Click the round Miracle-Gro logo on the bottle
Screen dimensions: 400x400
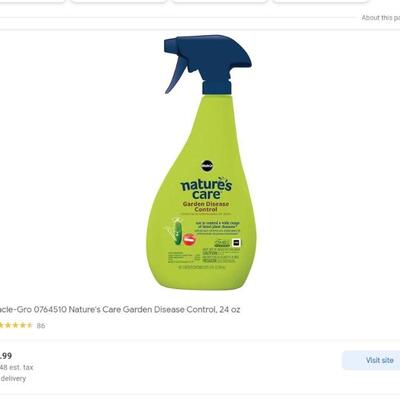pos(205,166)
